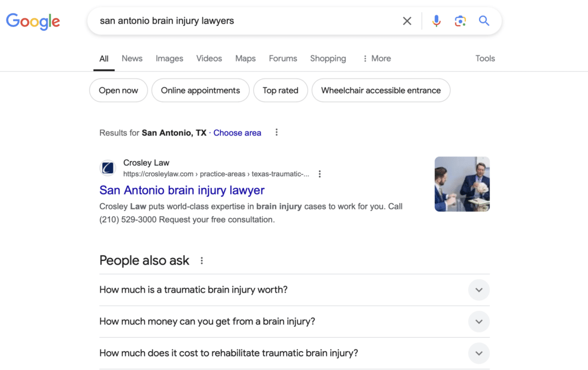Viewport: 588px width, 370px height.
Task: Toggle the Top rated filter chip
Action: pyautogui.click(x=280, y=91)
